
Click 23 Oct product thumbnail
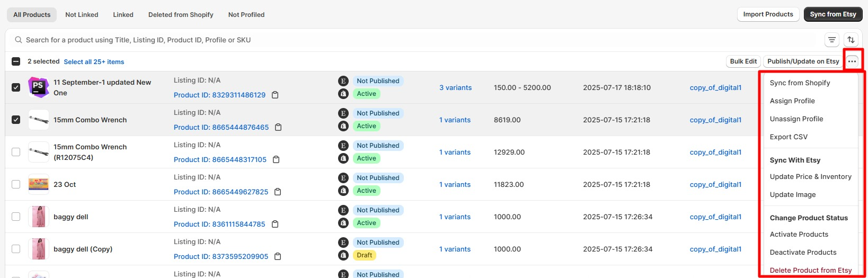coord(39,184)
